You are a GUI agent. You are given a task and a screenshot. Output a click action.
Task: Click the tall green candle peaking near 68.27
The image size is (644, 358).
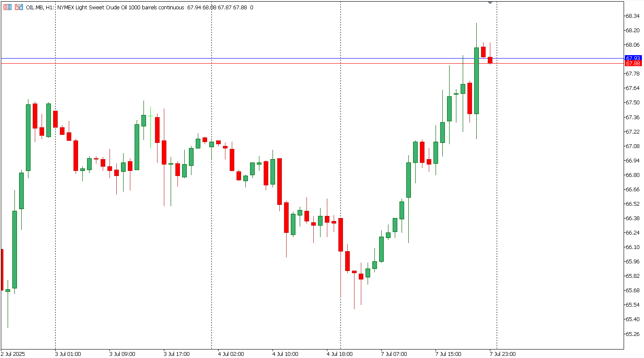coord(476,81)
